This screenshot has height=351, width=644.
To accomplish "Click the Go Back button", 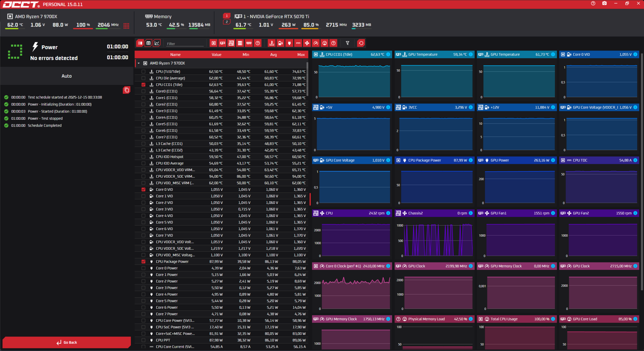I will [67, 342].
